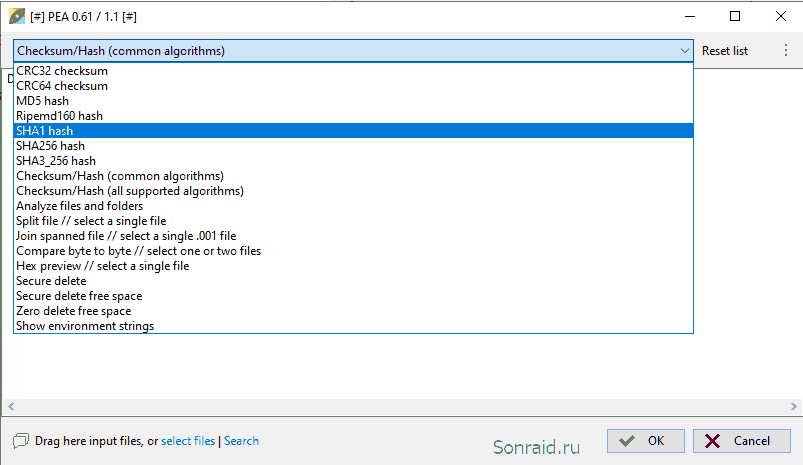Click the horizontal scrollbar left arrow
Viewport: 803px width, 465px height.
pyautogui.click(x=11, y=407)
